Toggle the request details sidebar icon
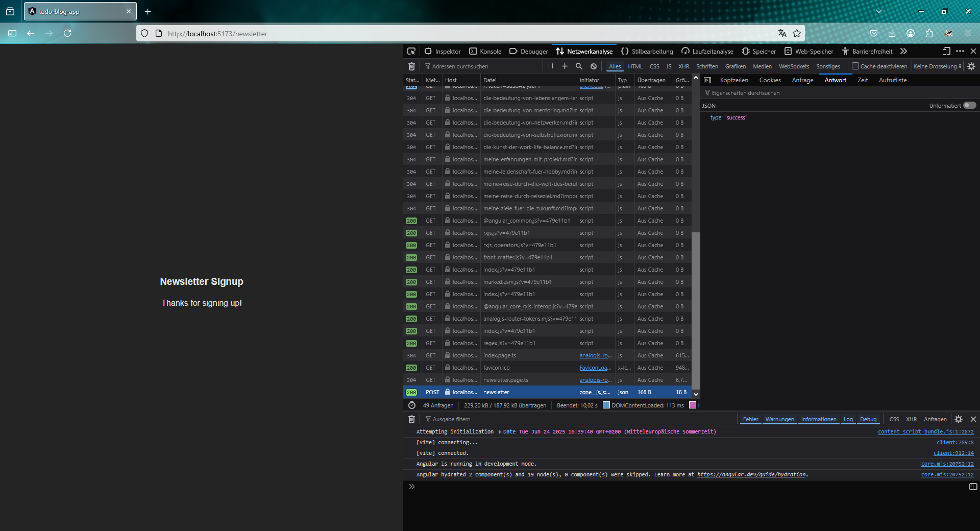This screenshot has height=531, width=980. pos(707,80)
